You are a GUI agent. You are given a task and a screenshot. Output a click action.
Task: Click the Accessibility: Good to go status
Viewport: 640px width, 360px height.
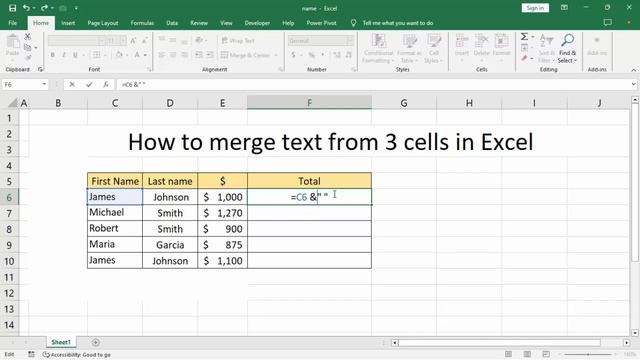pyautogui.click(x=77, y=355)
